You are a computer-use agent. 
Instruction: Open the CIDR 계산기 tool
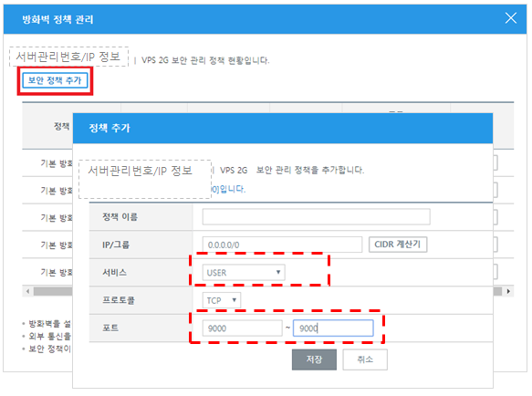(398, 245)
